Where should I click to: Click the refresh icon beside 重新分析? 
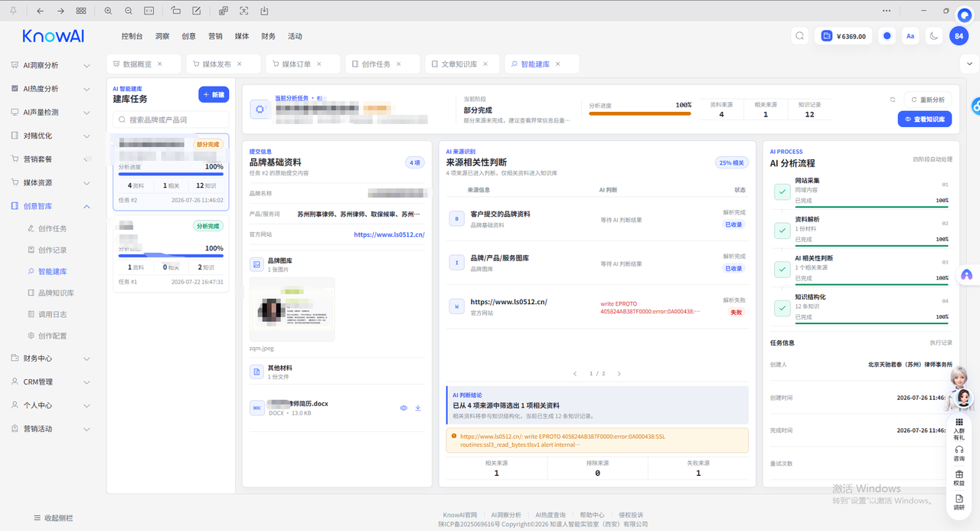[x=893, y=100]
